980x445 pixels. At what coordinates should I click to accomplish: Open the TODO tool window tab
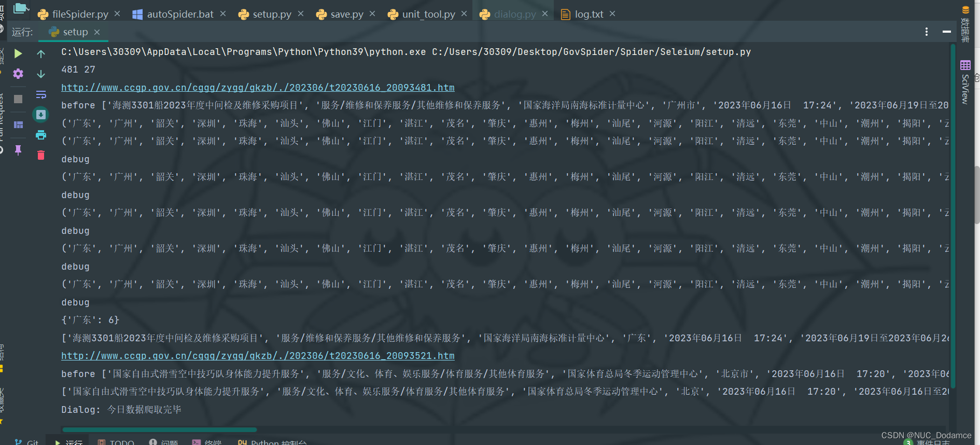coord(116,442)
